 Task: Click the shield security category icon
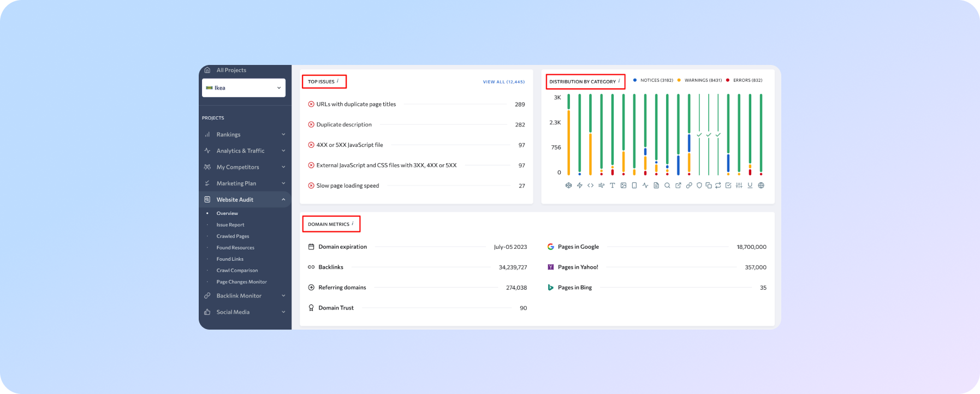click(x=699, y=186)
